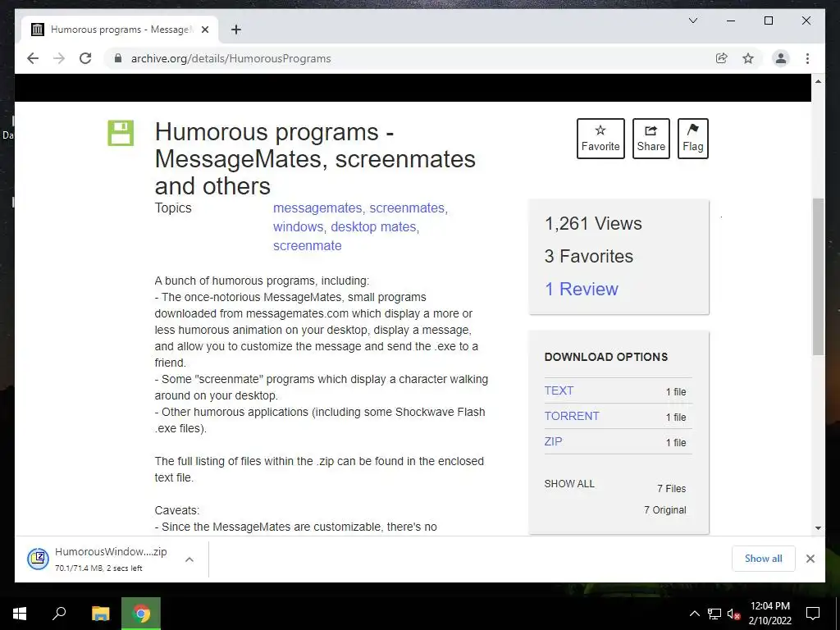Open the ZIP download option
Screen dimensions: 840x630
(554, 441)
